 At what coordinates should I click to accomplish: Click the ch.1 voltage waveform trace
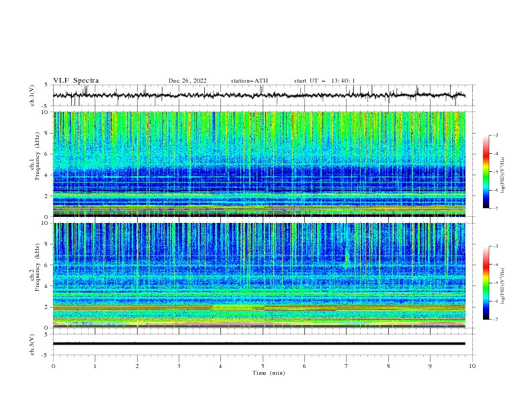click(x=259, y=95)
